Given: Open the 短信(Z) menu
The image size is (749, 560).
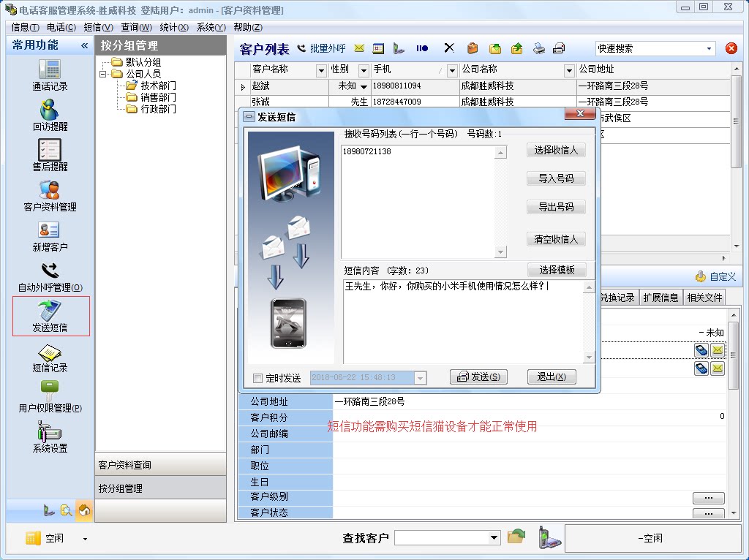Looking at the screenshot, I should pos(98,27).
